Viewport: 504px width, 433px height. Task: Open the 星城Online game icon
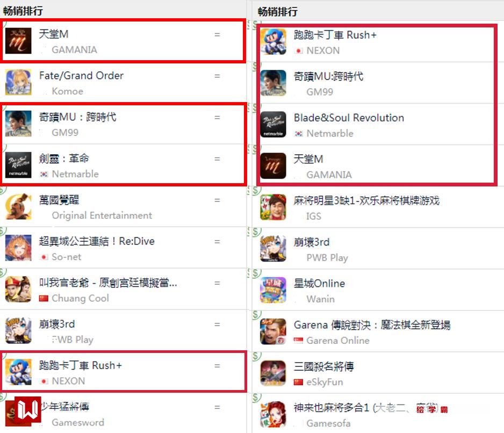pos(273,290)
